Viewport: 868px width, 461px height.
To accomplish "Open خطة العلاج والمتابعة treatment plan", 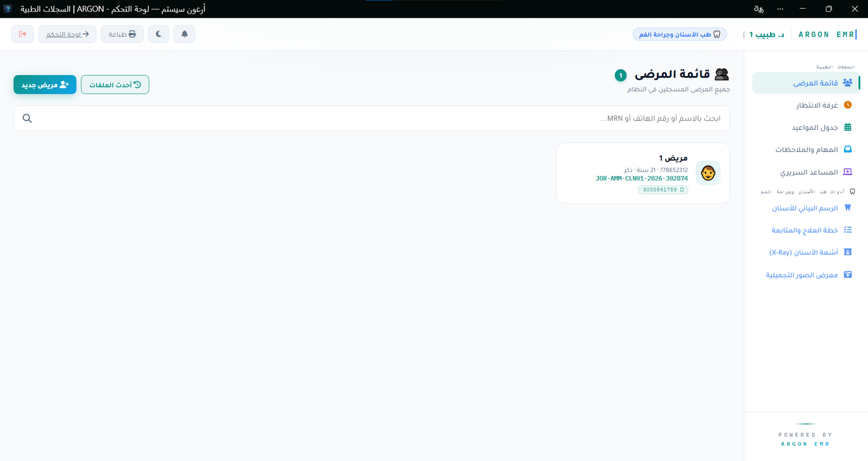I will (806, 230).
